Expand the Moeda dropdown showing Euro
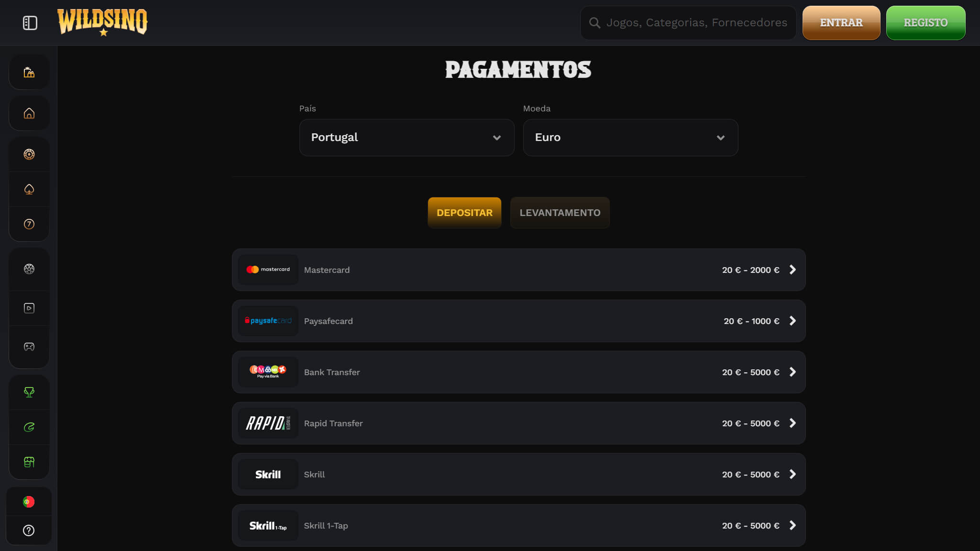980x551 pixels. (630, 138)
